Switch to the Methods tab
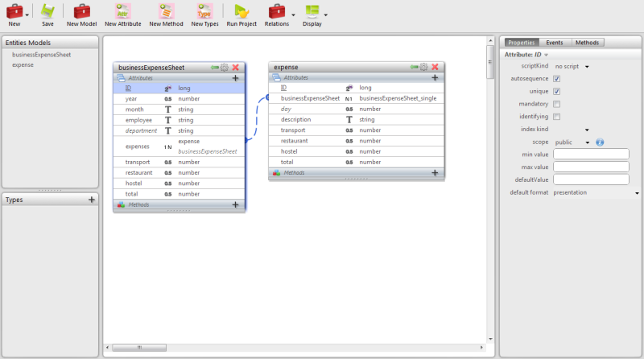 587,42
